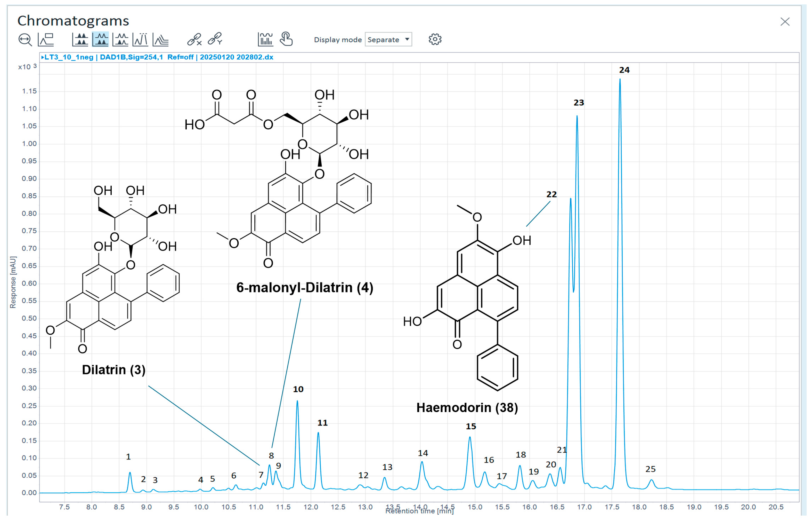The image size is (812, 520).
Task: Select the filled stacked peaks display icon
Action: click(x=80, y=40)
